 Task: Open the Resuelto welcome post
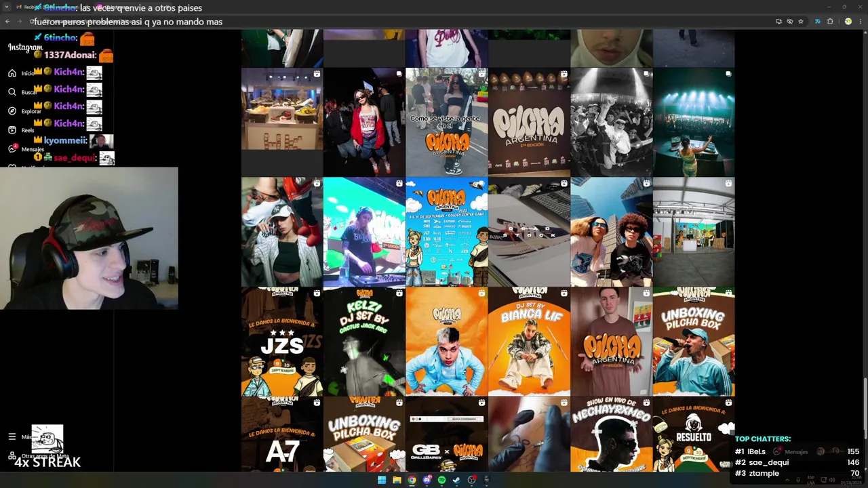(x=694, y=434)
